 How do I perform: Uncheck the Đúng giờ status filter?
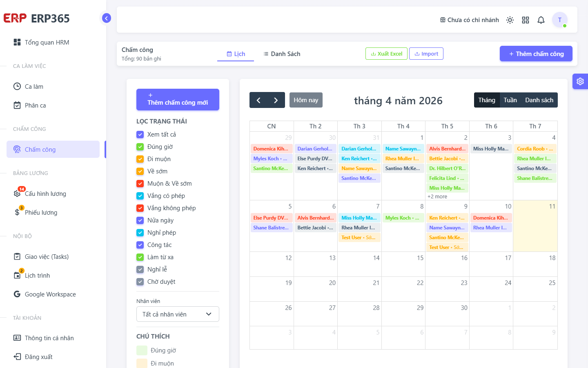140,147
